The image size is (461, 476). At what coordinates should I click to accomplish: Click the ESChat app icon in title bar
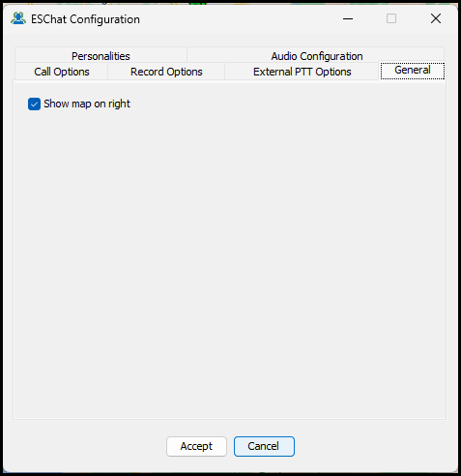click(18, 18)
